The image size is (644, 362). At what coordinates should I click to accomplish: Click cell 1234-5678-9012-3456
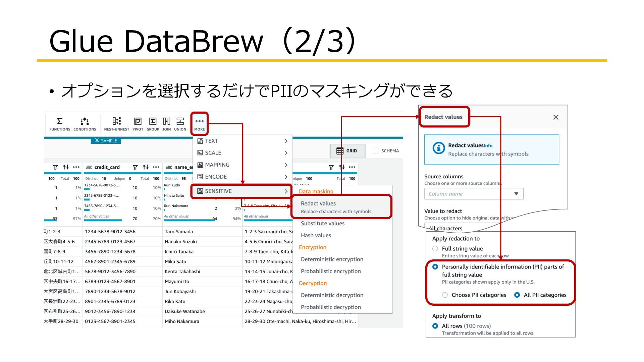[x=123, y=232]
